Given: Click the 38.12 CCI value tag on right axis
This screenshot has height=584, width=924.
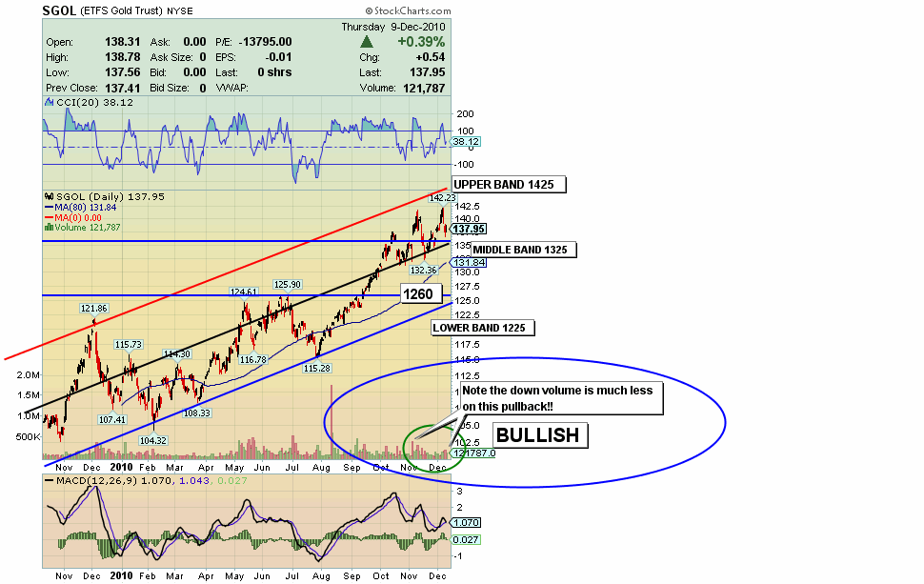Looking at the screenshot, I should click(x=466, y=141).
